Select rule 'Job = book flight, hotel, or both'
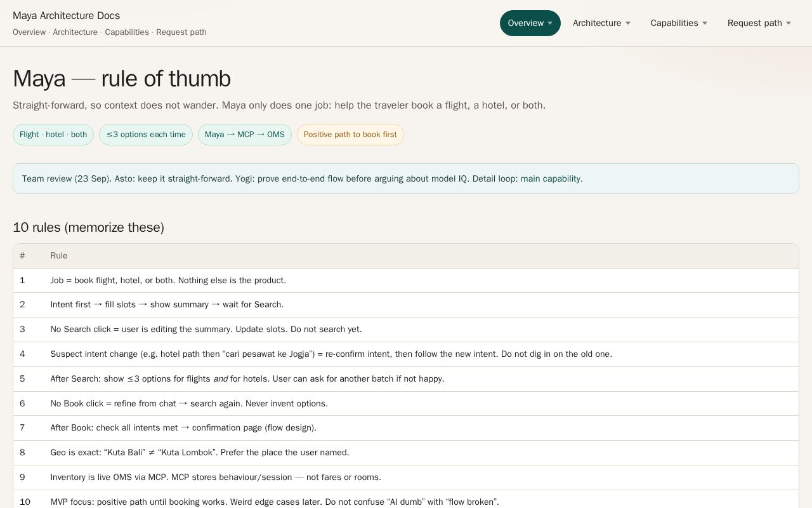This screenshot has width=812, height=508. point(406,281)
